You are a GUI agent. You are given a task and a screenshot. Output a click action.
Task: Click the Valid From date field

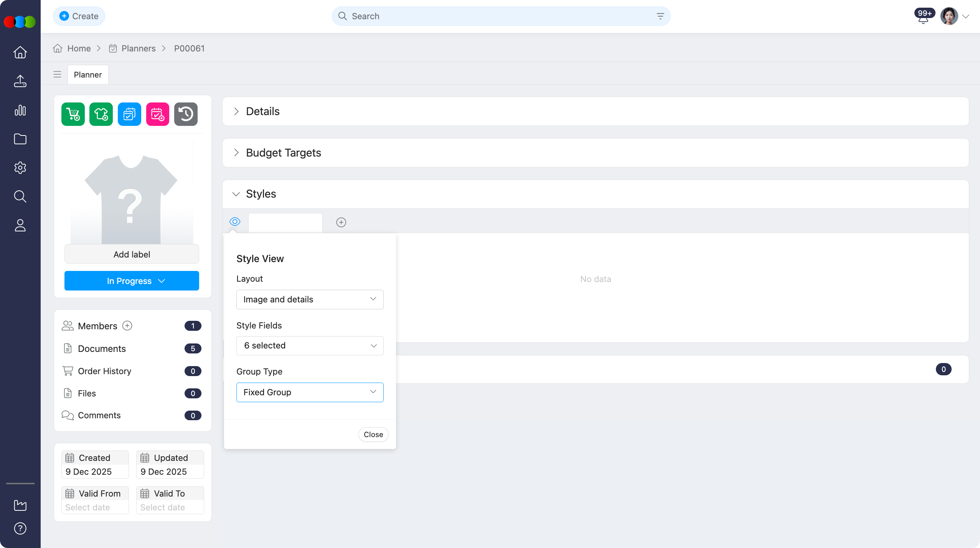pyautogui.click(x=95, y=507)
